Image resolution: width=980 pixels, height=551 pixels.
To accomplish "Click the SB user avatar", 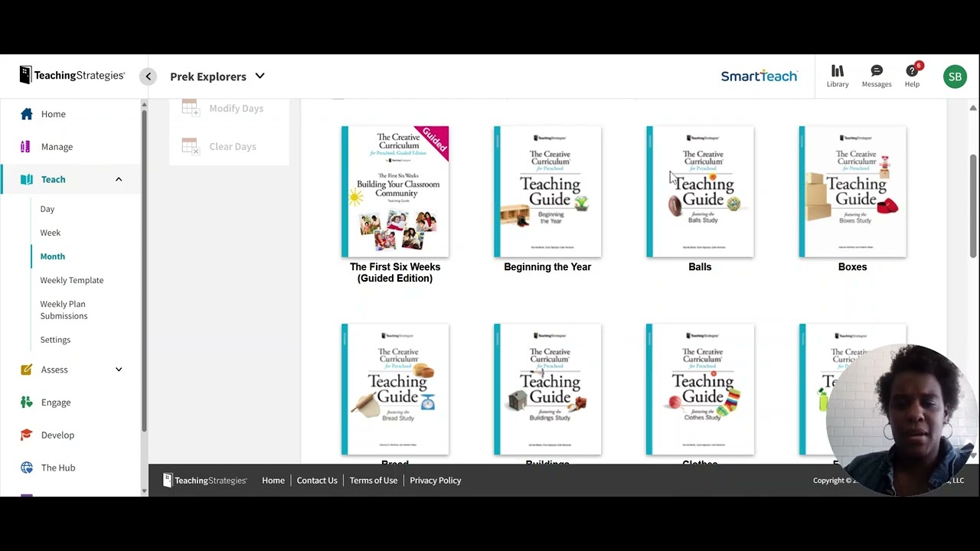I will tap(955, 77).
